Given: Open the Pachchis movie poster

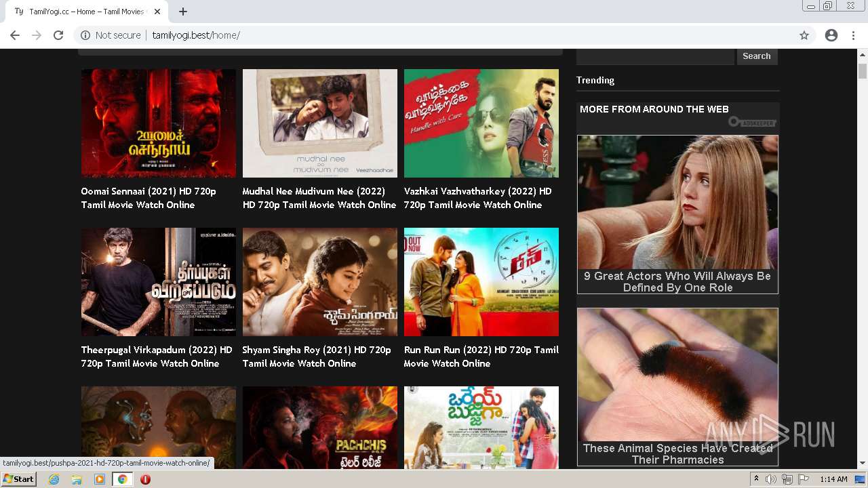Looking at the screenshot, I should (x=320, y=428).
